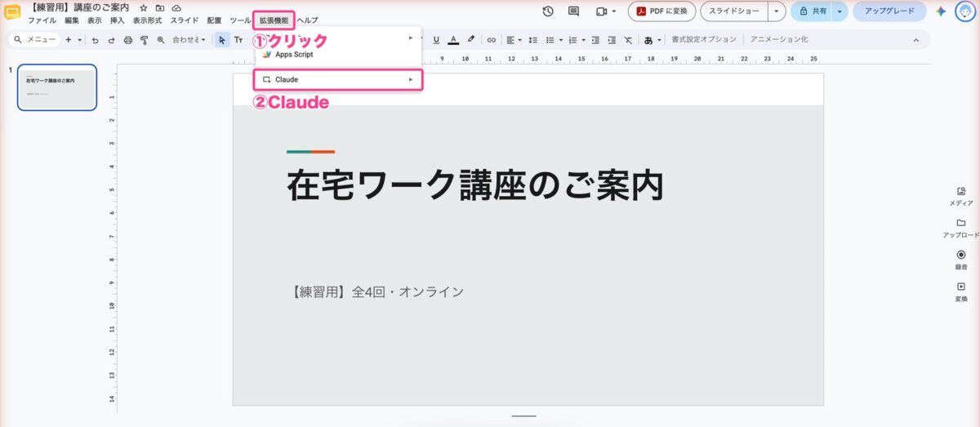The image size is (980, 427).
Task: Open the Arrange menu
Action: 214,20
